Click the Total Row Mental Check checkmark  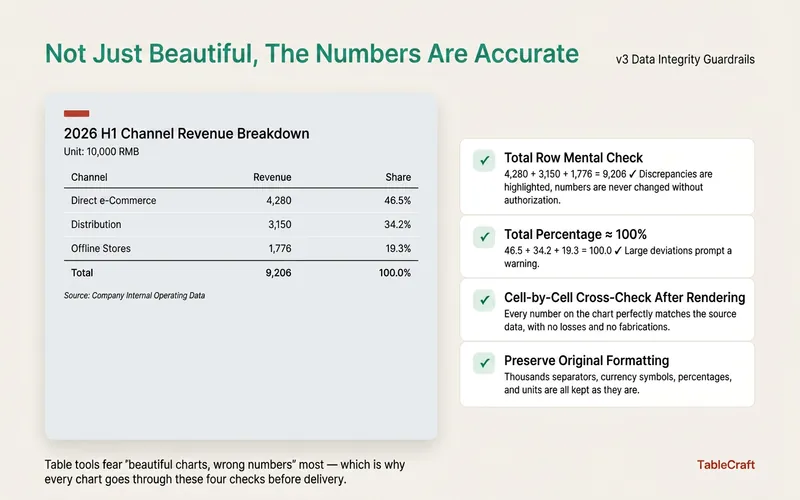tap(484, 160)
